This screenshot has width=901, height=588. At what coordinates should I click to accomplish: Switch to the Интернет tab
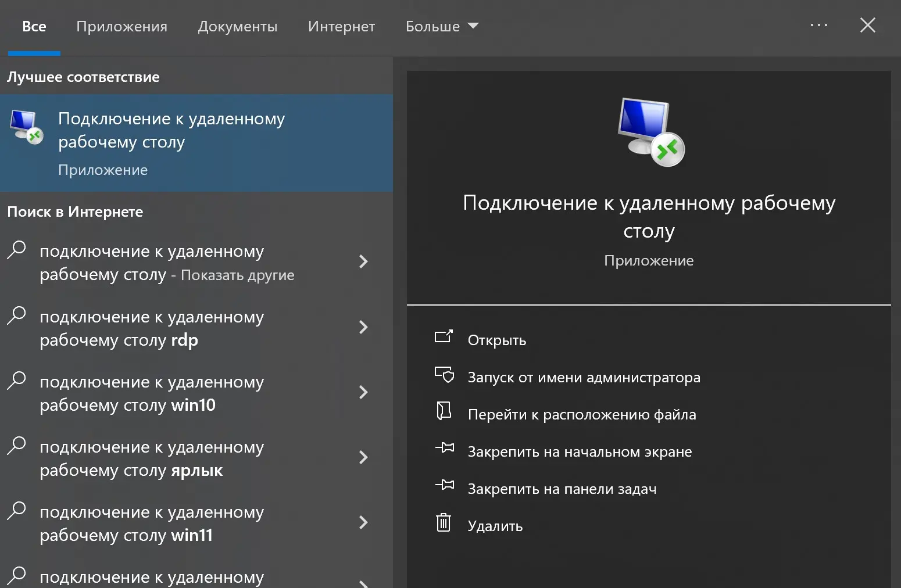[x=341, y=26]
